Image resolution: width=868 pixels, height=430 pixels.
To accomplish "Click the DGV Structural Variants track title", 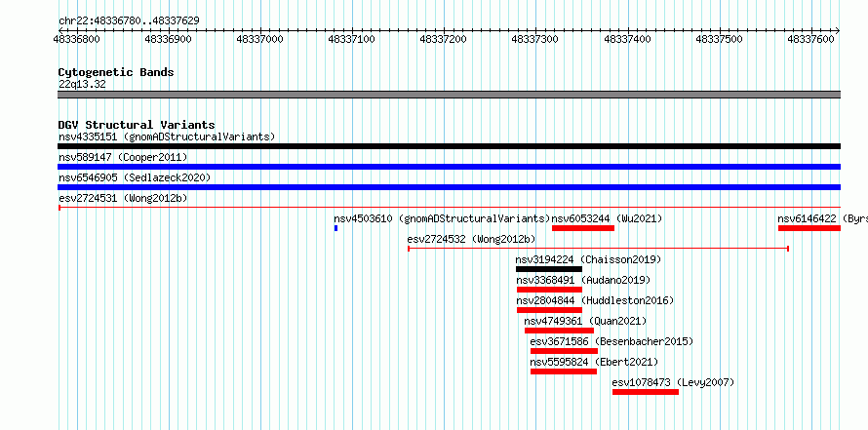I will [x=137, y=125].
